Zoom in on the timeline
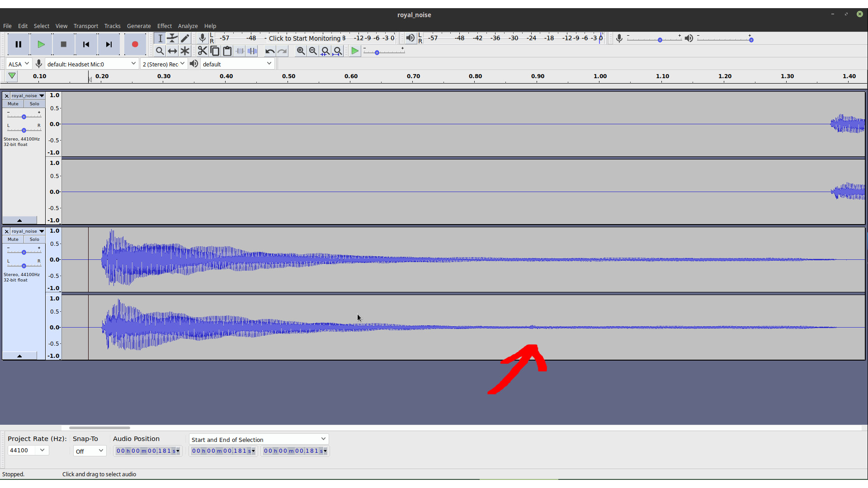This screenshot has height=488, width=868. click(301, 51)
